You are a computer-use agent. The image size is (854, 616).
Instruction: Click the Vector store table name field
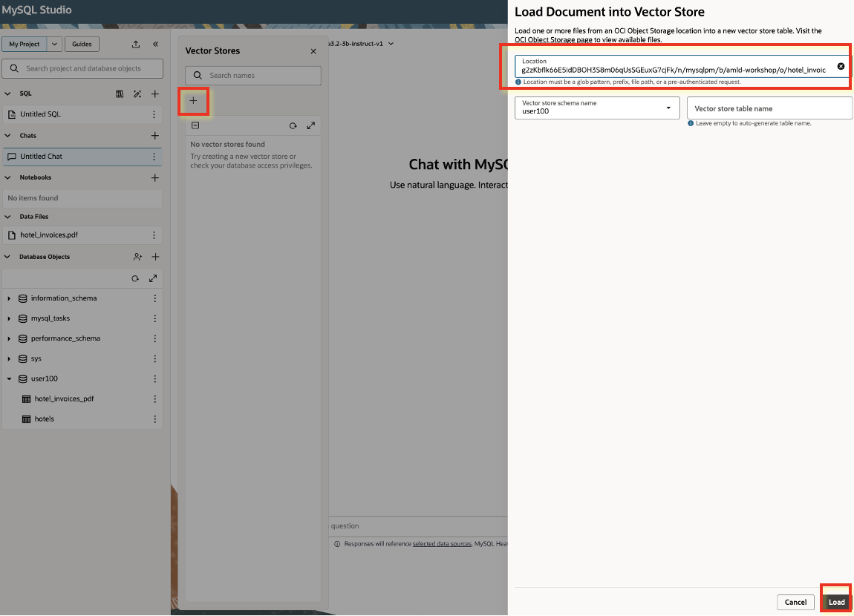pos(769,108)
